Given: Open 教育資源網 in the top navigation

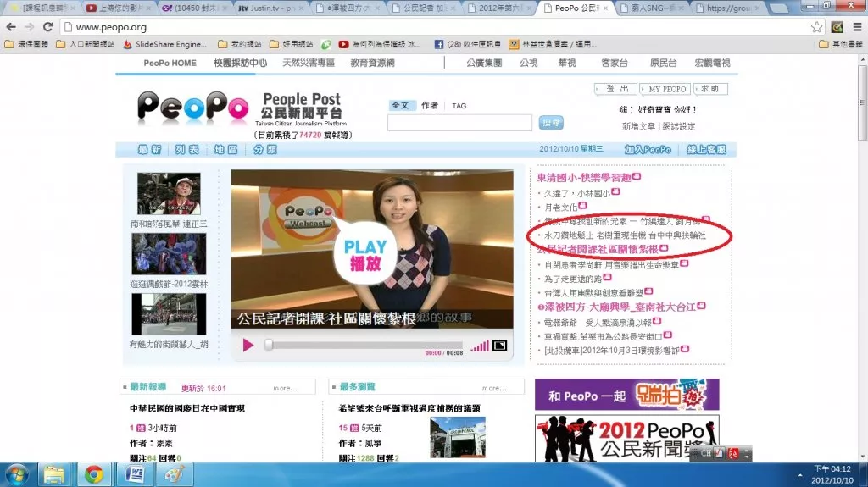Looking at the screenshot, I should click(373, 63).
